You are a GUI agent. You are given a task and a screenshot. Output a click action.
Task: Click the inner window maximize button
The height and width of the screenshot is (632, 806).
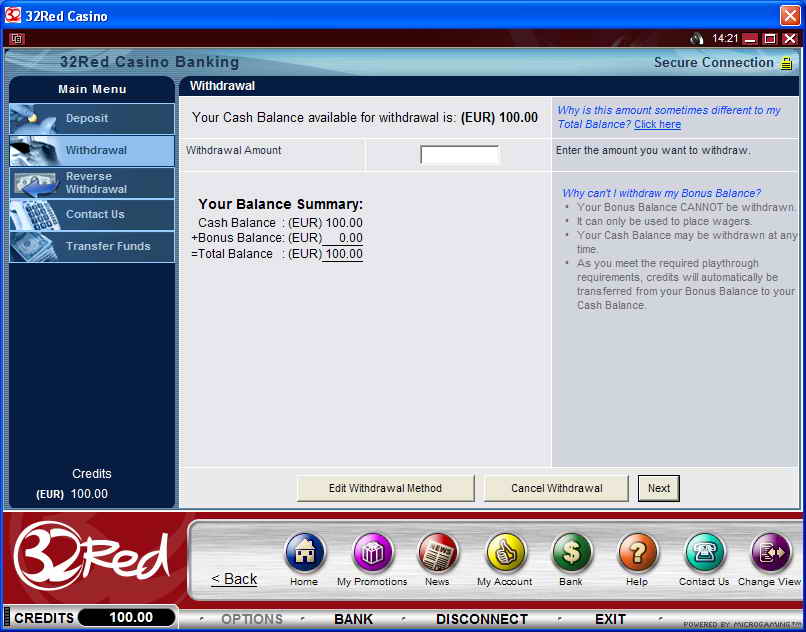click(x=770, y=39)
